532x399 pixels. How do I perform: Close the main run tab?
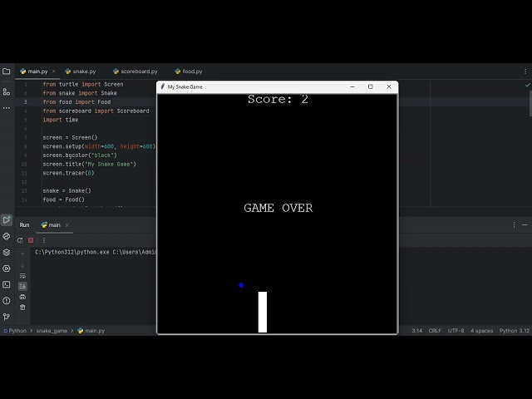[66, 225]
